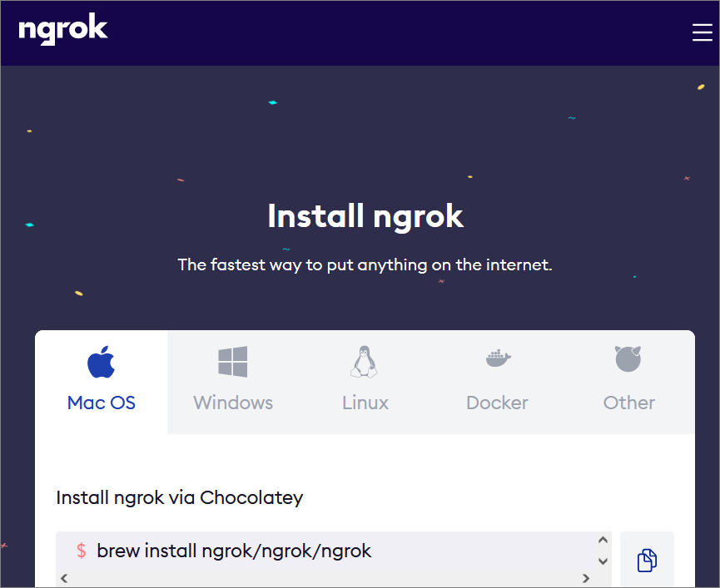Viewport: 720px width, 588px height.
Task: Switch to the Linux tab label
Action: 365,403
